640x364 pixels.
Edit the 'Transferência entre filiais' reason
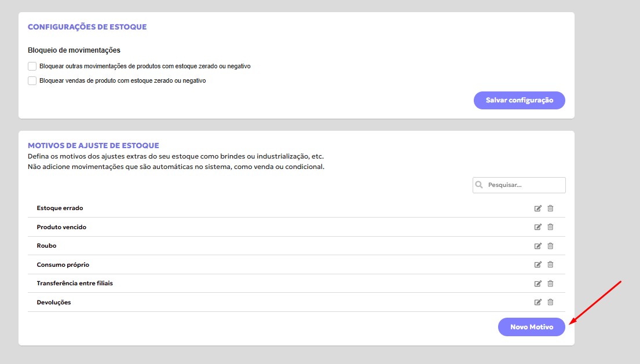tap(537, 284)
